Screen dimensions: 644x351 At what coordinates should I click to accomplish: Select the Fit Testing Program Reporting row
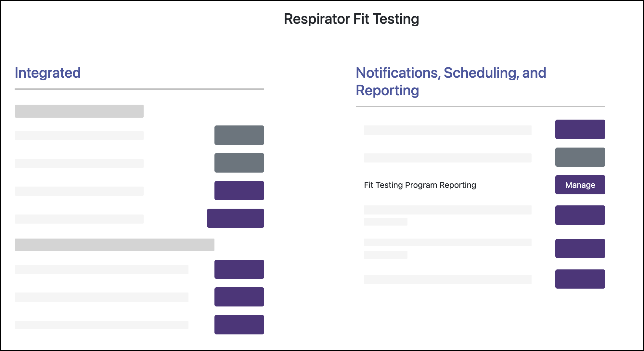(x=420, y=185)
